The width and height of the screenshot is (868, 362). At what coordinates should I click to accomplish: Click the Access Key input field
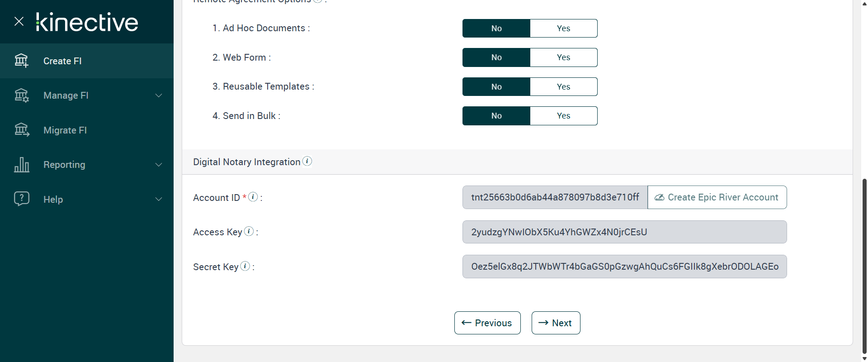pyautogui.click(x=624, y=232)
